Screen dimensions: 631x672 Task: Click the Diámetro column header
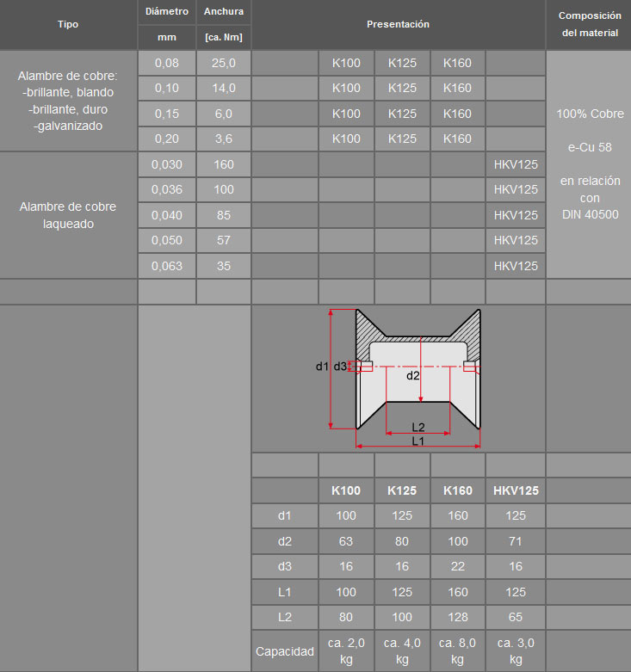pos(167,11)
